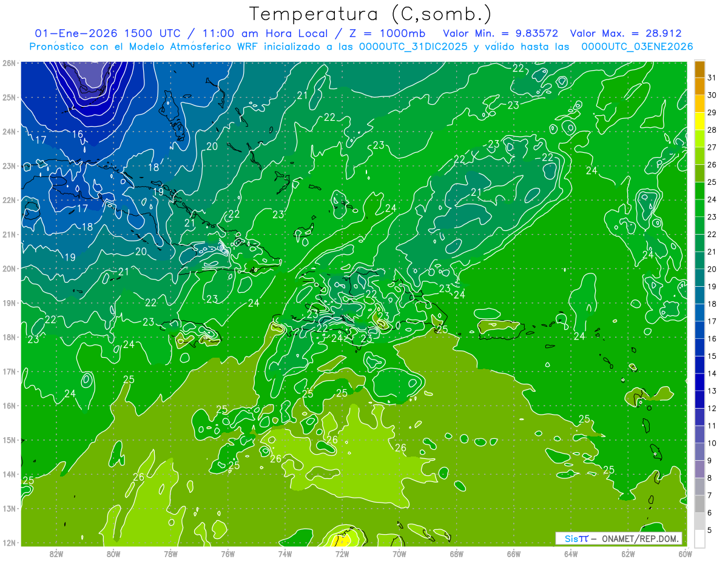Click the 15N latitude axis label
This screenshot has width=728, height=562.
[9, 440]
